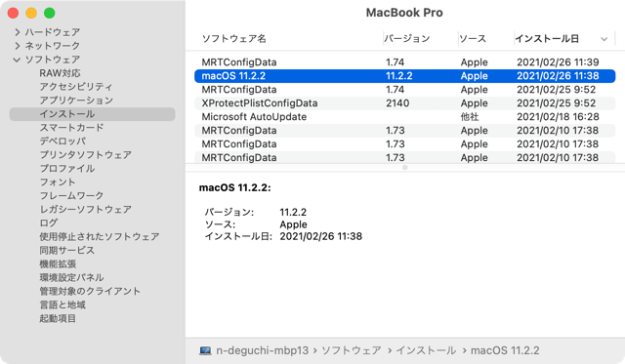Select プロファイル in sidebar
The height and width of the screenshot is (364, 625).
click(67, 169)
